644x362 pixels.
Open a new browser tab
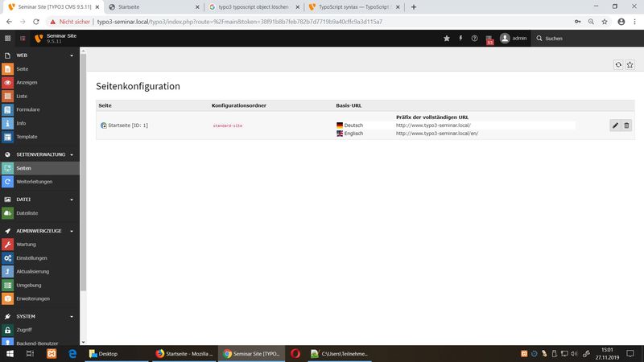pyautogui.click(x=414, y=7)
